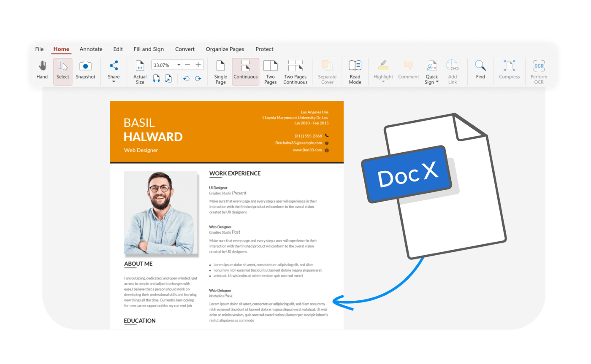Image resolution: width=591 pixels, height=364 pixels.
Task: Switch to Single Page view
Action: point(220,72)
